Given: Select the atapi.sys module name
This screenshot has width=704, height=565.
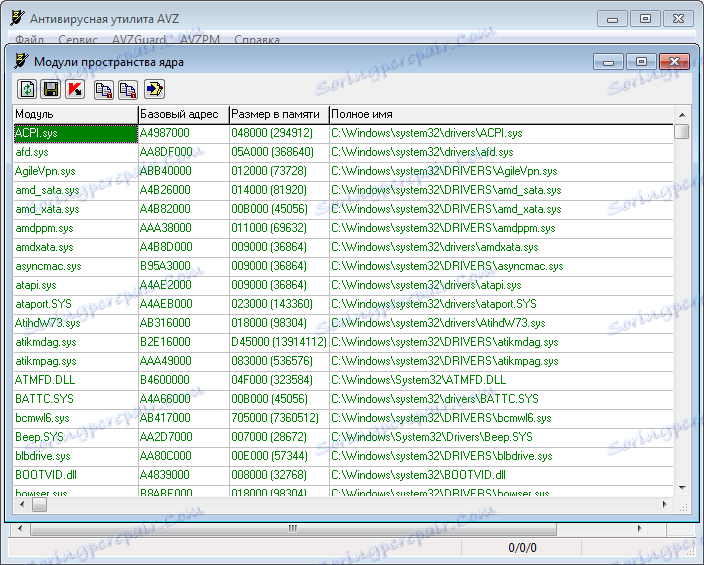Looking at the screenshot, I should [35, 286].
